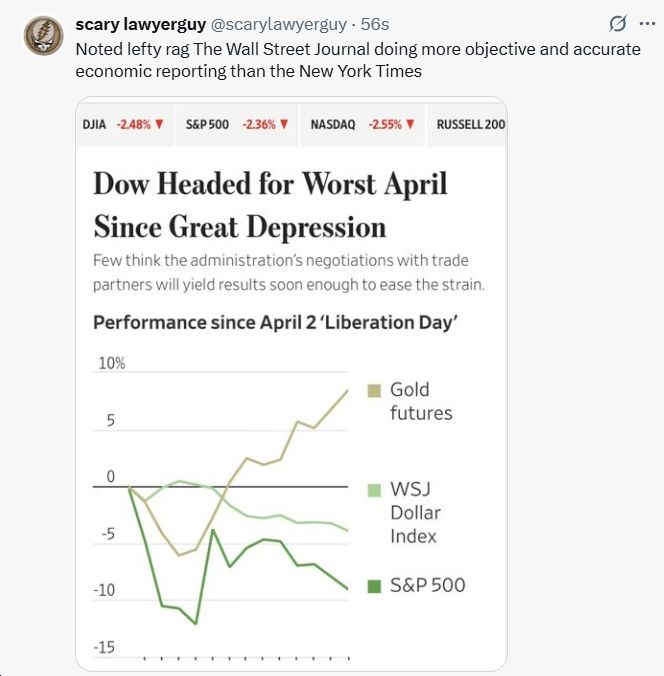Click the Gold futures legend swatch
The image size is (664, 676).
374,391
